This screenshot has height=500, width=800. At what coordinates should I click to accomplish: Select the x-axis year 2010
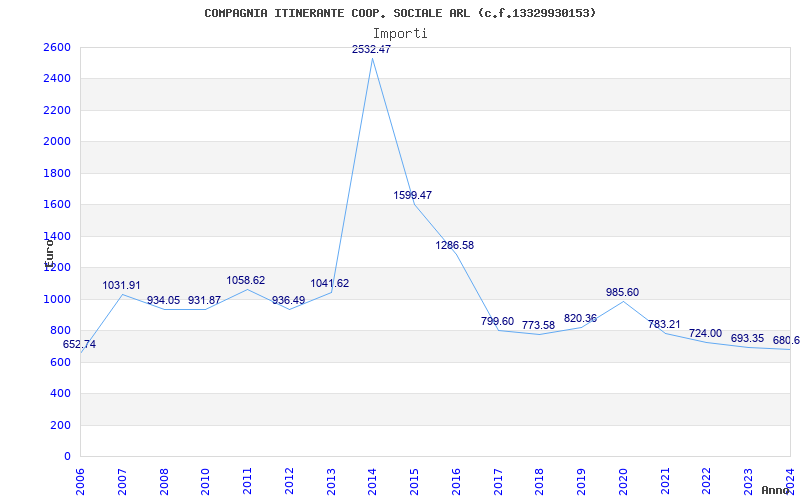[206, 482]
